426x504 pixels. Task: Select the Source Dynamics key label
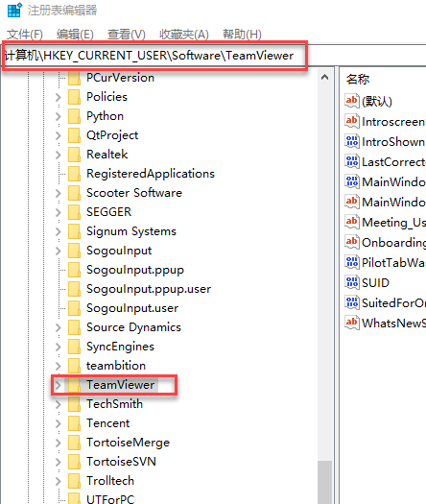(x=133, y=327)
